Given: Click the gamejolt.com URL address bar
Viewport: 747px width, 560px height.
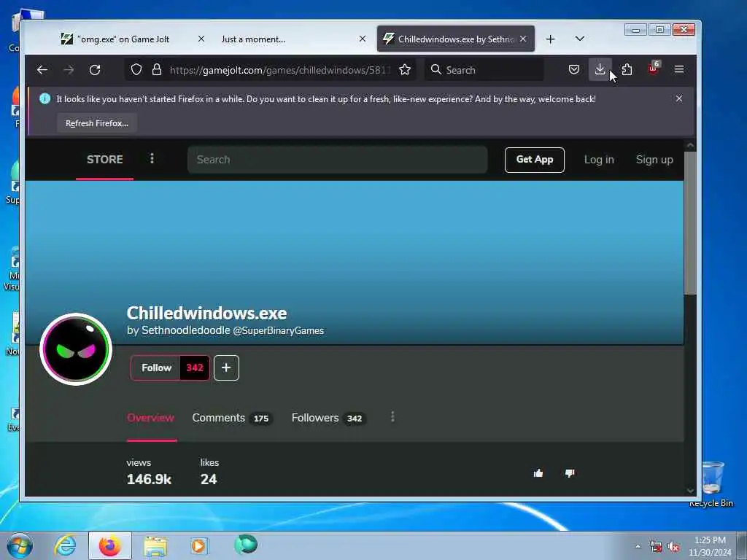Looking at the screenshot, I should [x=280, y=70].
